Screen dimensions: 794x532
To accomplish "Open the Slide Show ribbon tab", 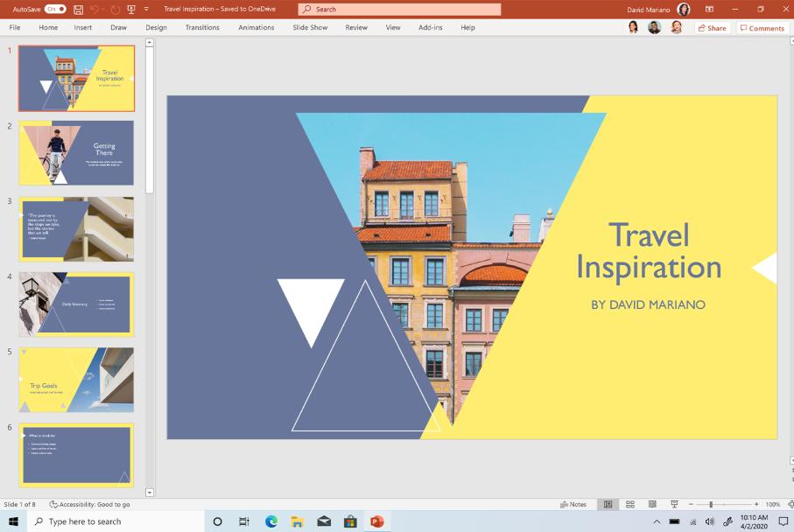I will click(x=308, y=27).
